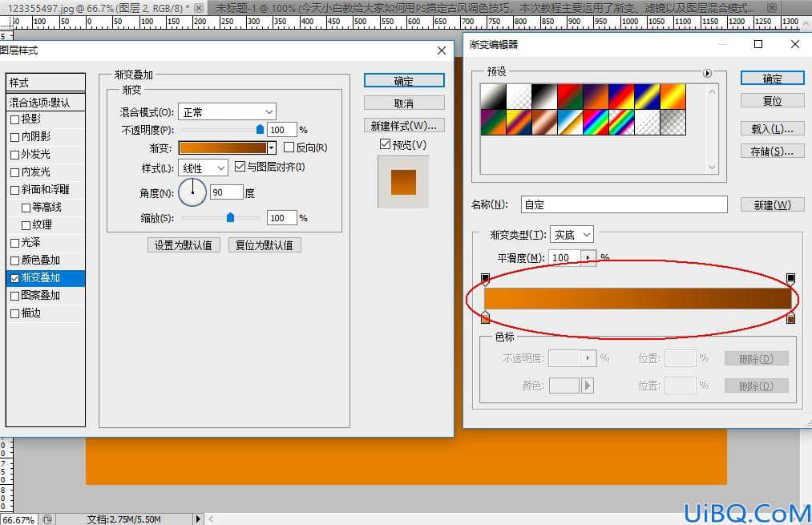The height and width of the screenshot is (525, 812).
Task: Click the gradient swatch in Layer Style
Action: pos(223,148)
